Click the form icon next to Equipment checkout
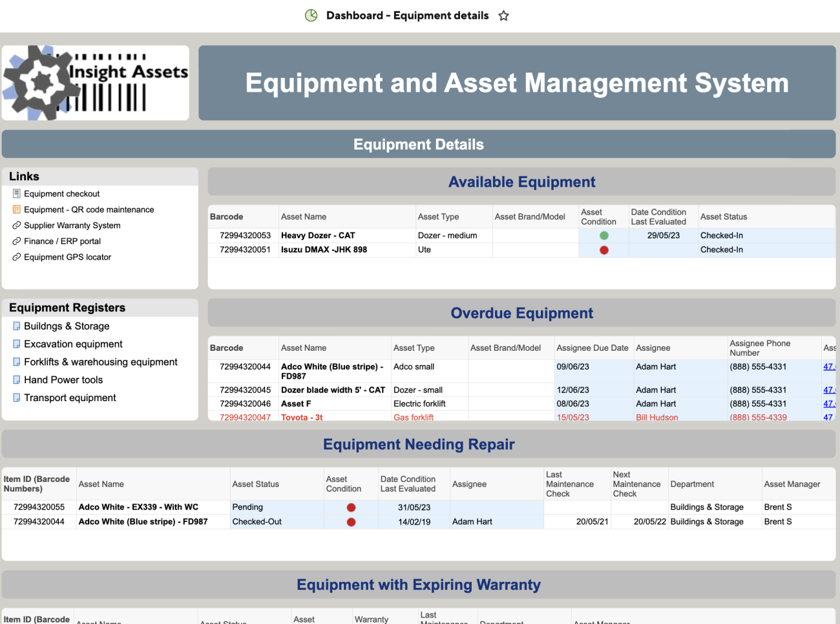This screenshot has height=624, width=840. [x=16, y=193]
